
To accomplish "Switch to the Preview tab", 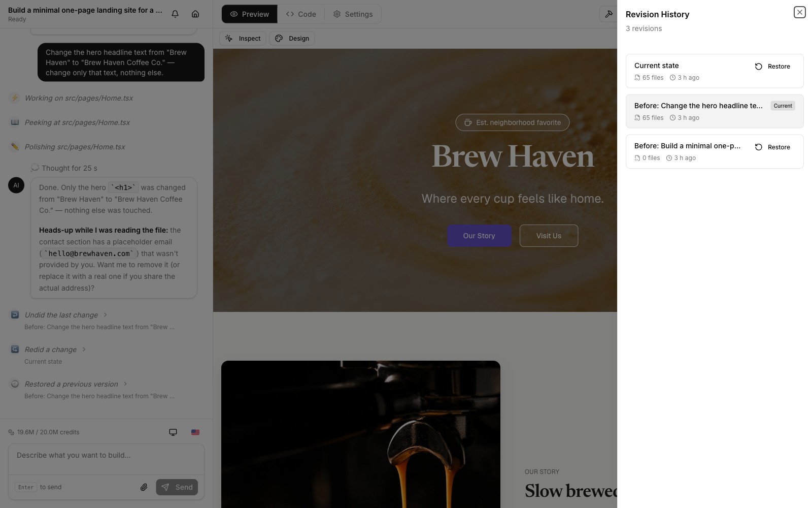I will coord(250,14).
